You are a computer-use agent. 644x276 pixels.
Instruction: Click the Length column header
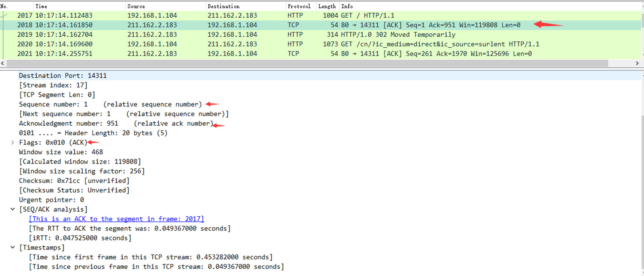coord(328,6)
